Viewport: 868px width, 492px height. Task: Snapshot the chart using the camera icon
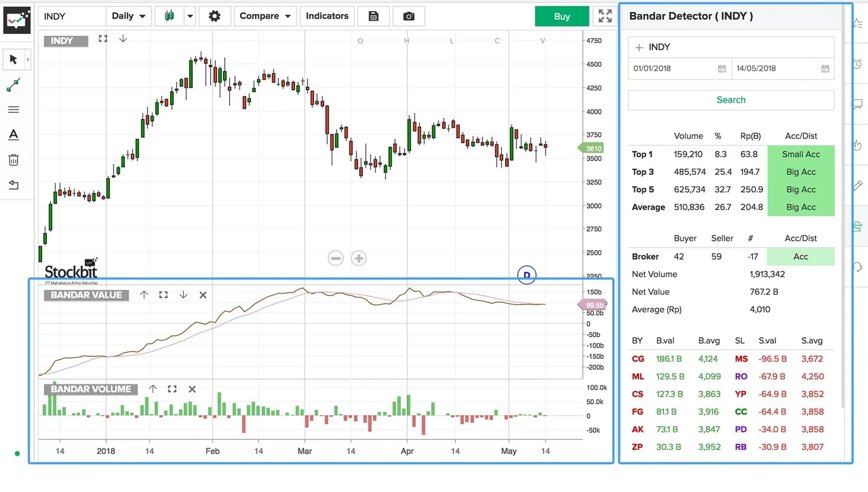coord(409,16)
